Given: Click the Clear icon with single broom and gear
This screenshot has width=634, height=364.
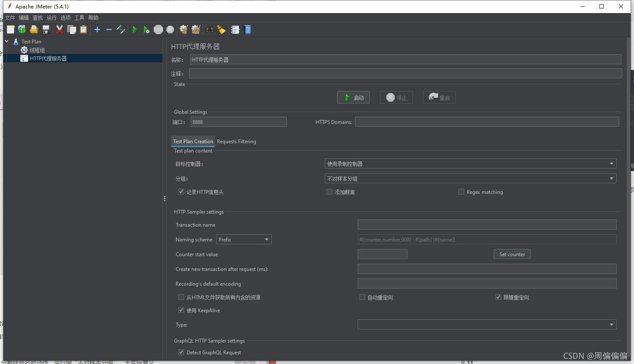Looking at the screenshot, I should point(184,29).
